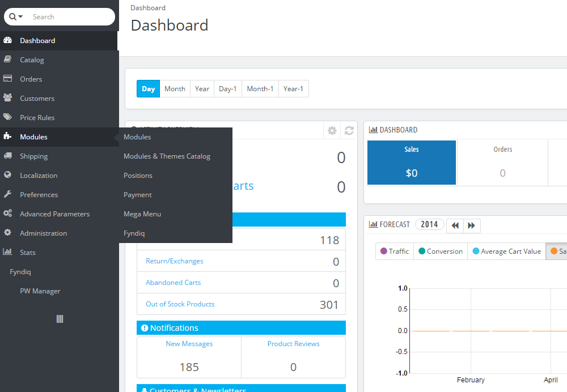This screenshot has height=392, width=567.
Task: Click the Preferences wrench icon
Action: pyautogui.click(x=7, y=195)
